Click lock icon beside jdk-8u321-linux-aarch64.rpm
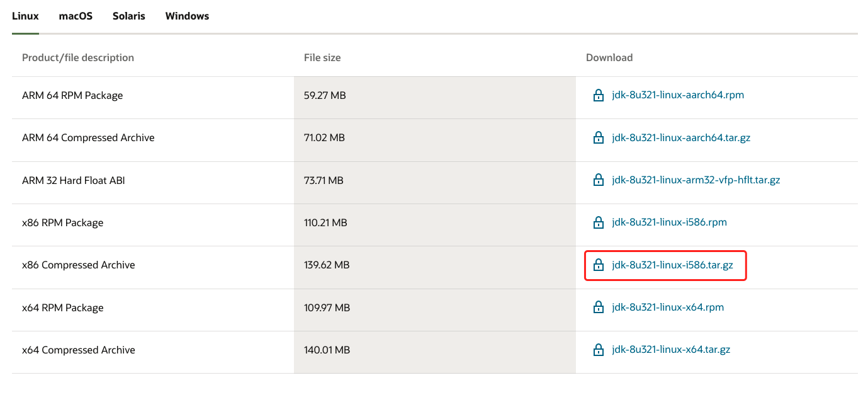 click(x=599, y=96)
